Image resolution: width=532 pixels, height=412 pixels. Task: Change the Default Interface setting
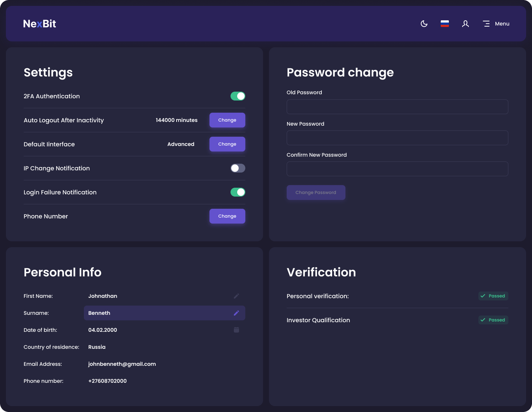point(227,144)
